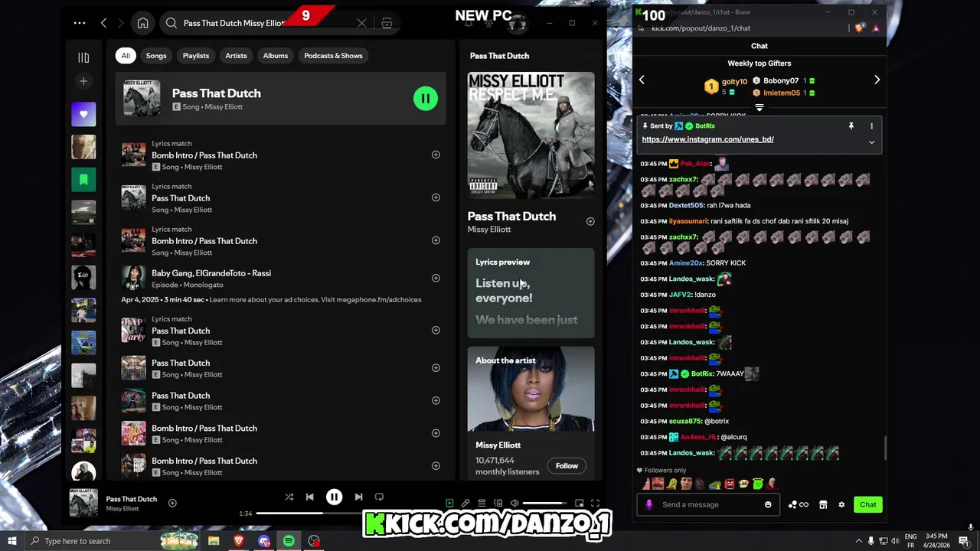Skip to the next track
Screen dimensions: 980x551
click(358, 497)
